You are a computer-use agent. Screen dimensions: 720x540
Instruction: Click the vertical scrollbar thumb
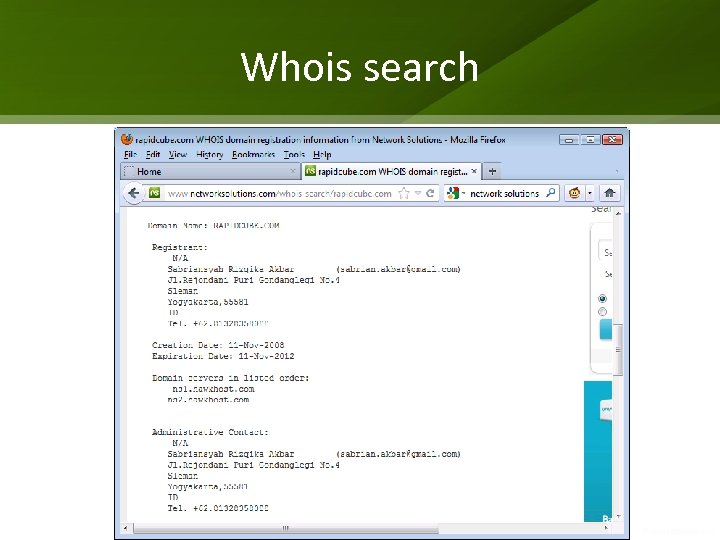[x=618, y=350]
